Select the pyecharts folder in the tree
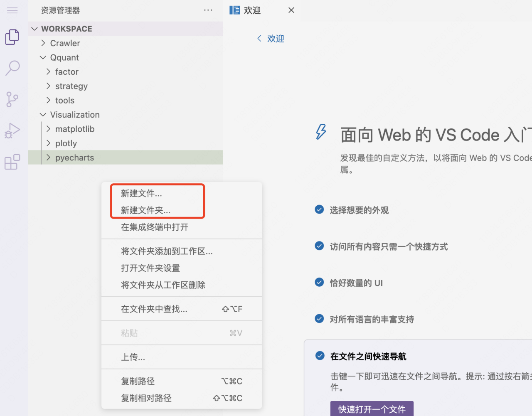The width and height of the screenshot is (532, 416). (x=74, y=158)
